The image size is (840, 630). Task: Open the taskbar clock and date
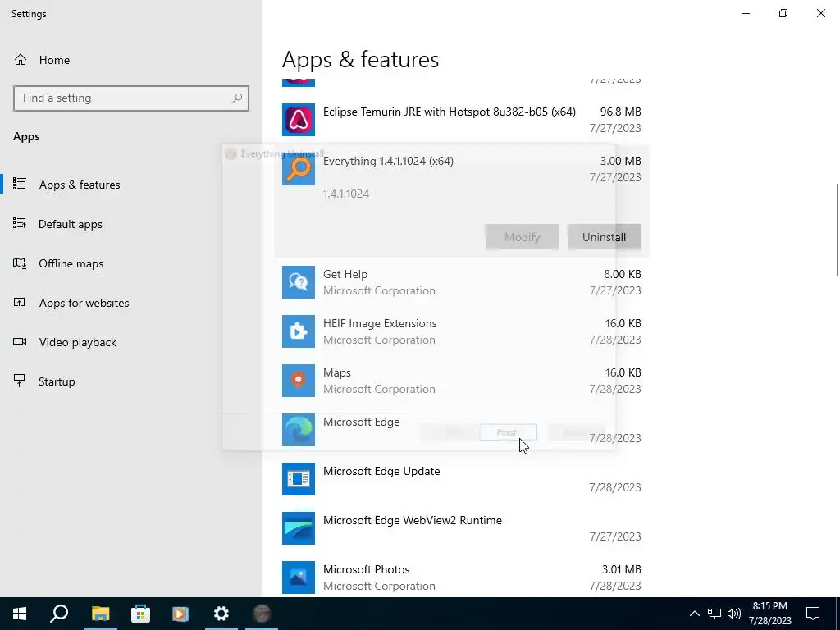770,614
